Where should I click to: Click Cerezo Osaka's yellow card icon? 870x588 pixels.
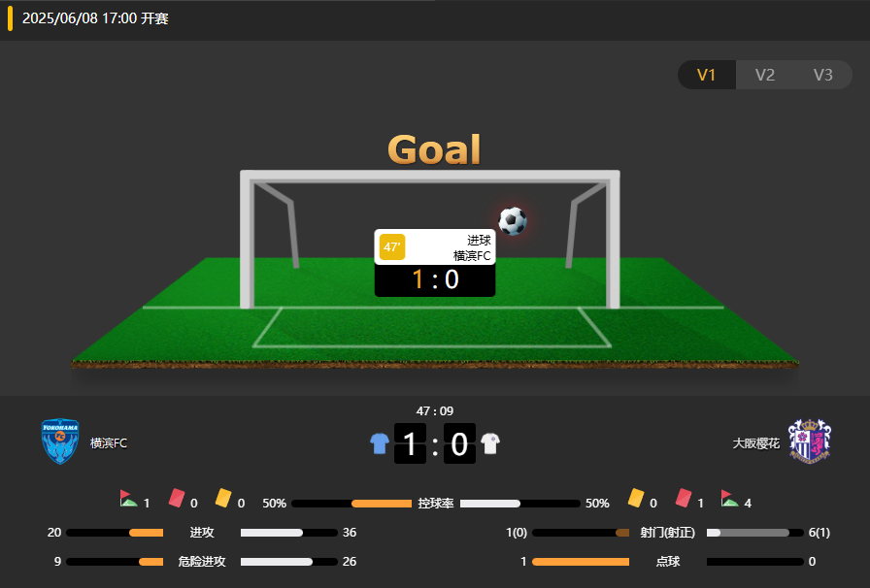(x=636, y=498)
